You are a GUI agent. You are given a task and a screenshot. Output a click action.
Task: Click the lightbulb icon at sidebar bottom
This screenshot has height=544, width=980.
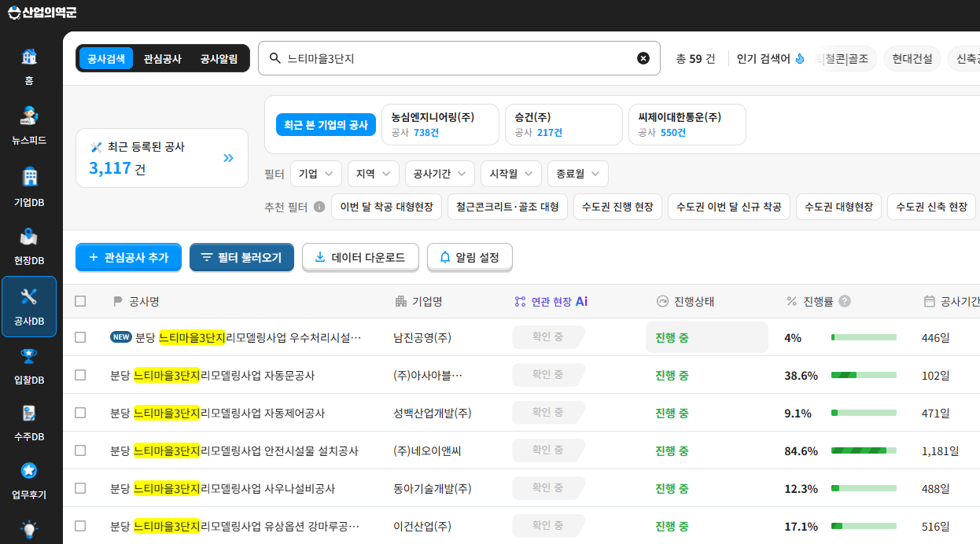(x=29, y=529)
